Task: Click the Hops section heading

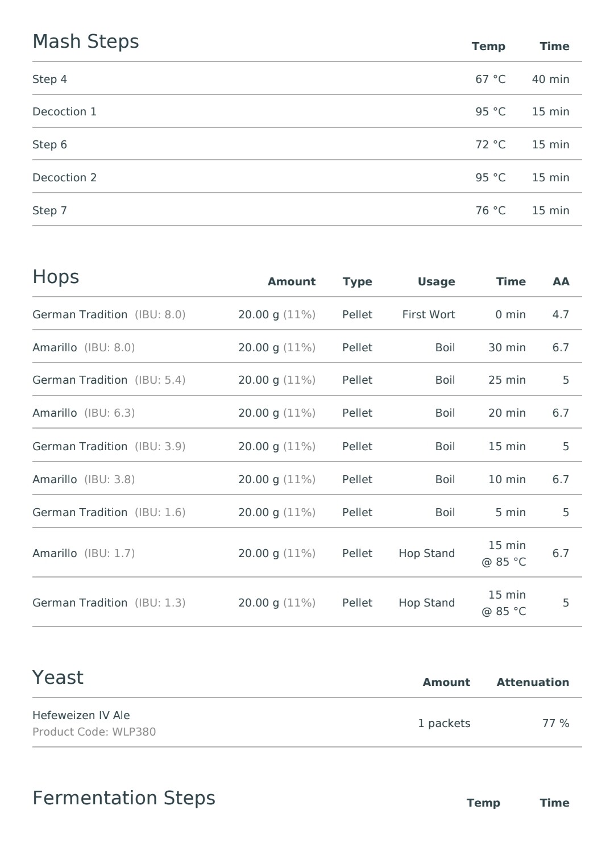Action: click(x=56, y=277)
